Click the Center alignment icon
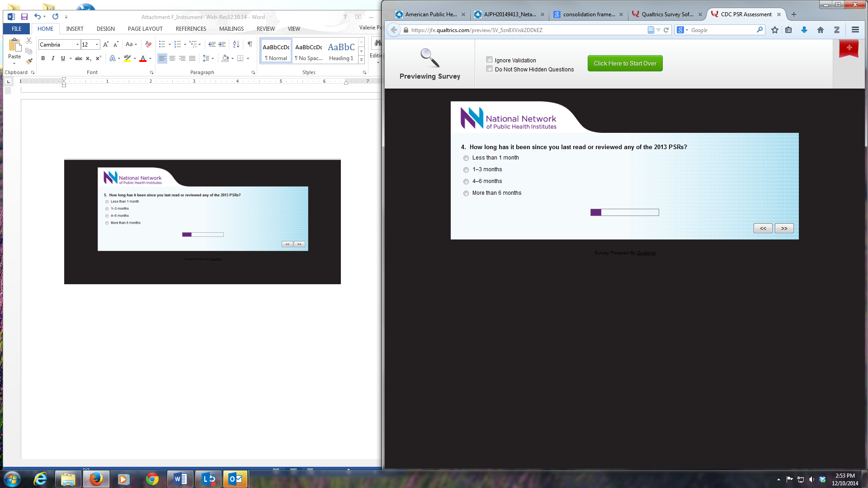Screen dimensions: 868x488 coord(172,58)
